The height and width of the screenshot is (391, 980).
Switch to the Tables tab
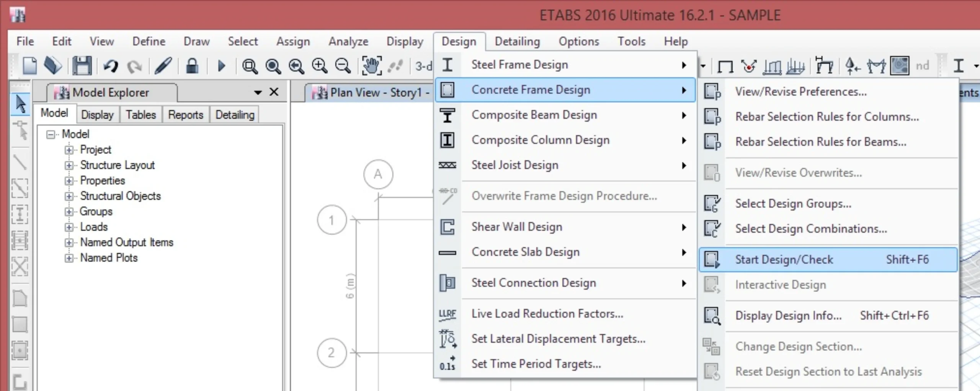click(141, 115)
